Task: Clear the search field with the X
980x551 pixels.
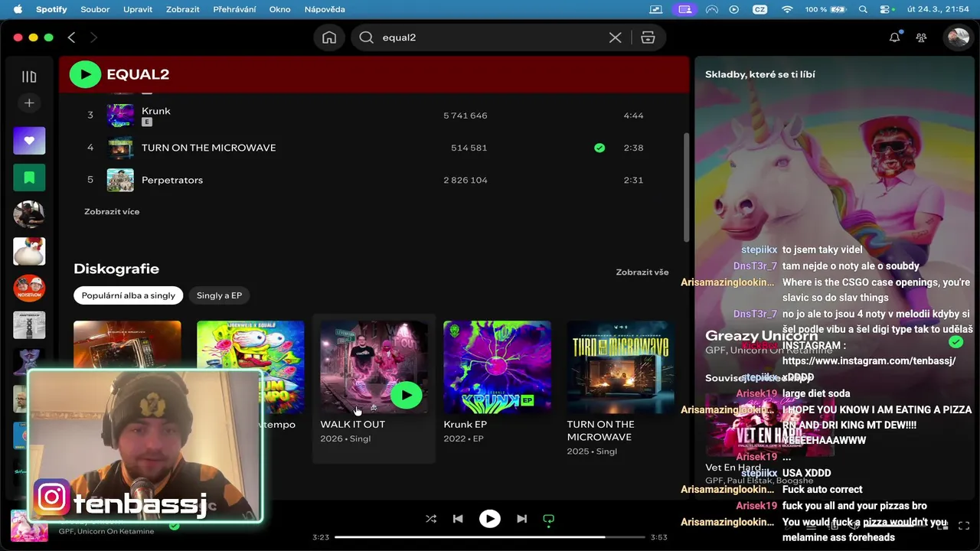Action: coord(615,37)
